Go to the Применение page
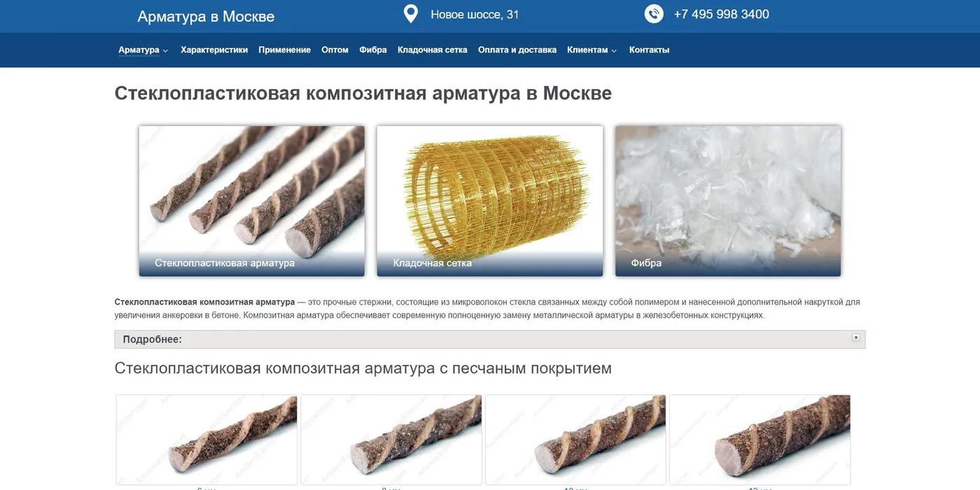 click(x=284, y=50)
